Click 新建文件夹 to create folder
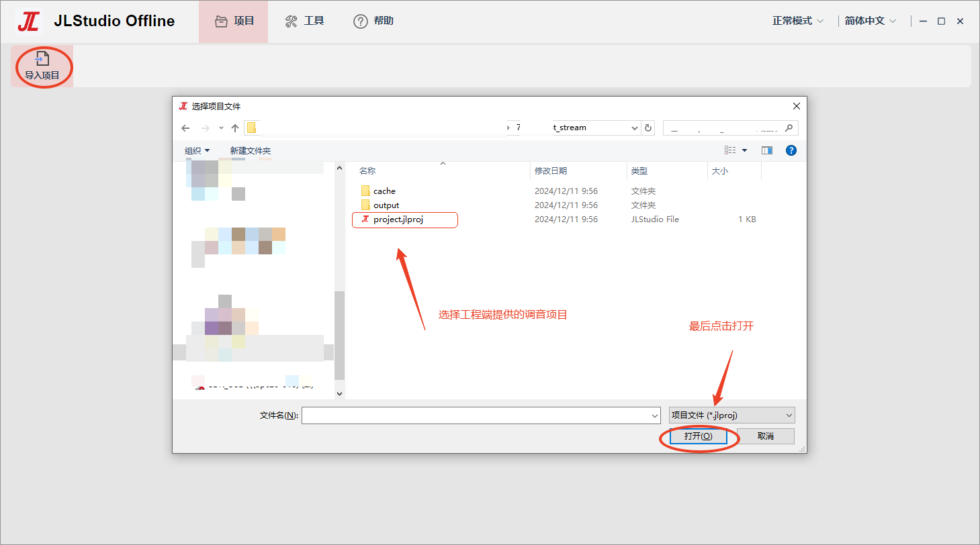The width and height of the screenshot is (980, 545). point(251,151)
